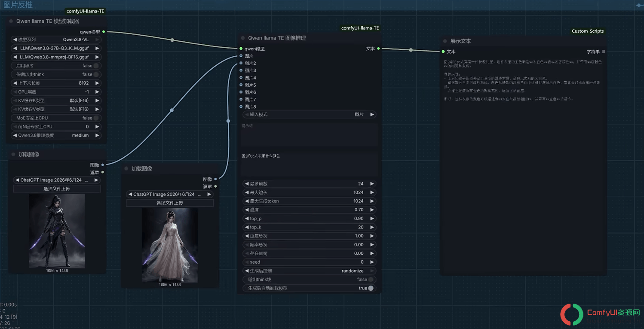
Task: Click the left arrow of 温度 to decrease
Action: click(x=247, y=210)
